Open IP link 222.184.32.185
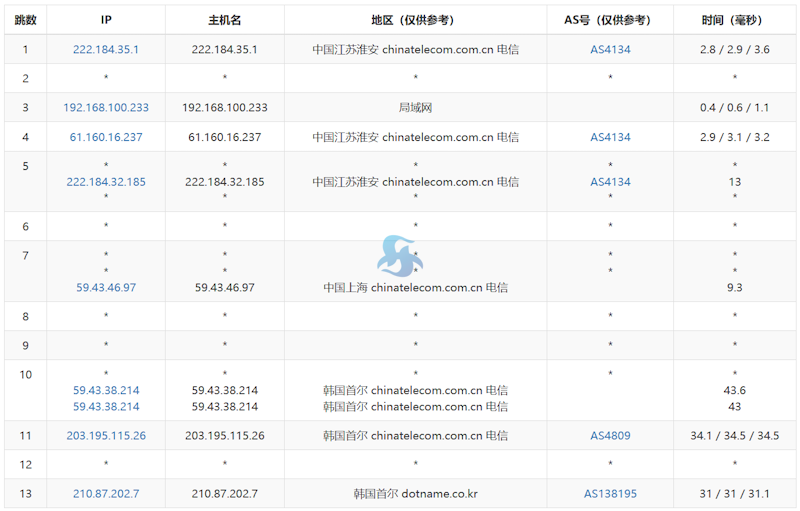 [x=106, y=182]
